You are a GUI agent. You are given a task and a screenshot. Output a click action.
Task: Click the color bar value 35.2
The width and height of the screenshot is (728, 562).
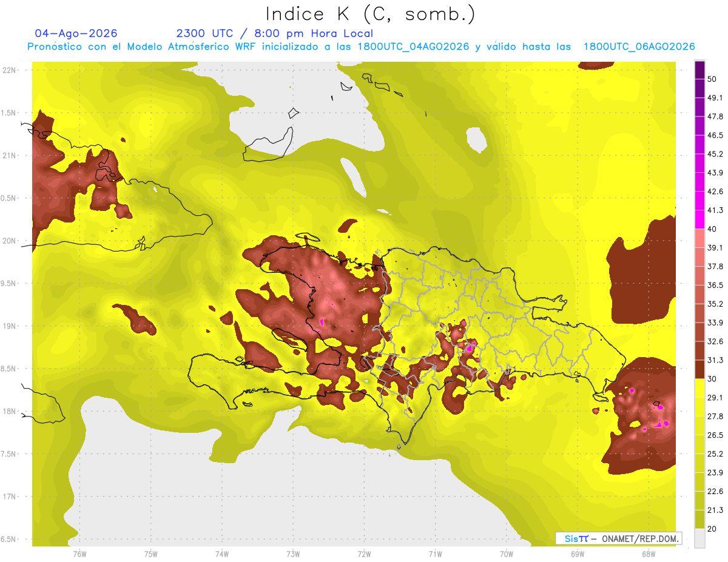[x=715, y=304]
